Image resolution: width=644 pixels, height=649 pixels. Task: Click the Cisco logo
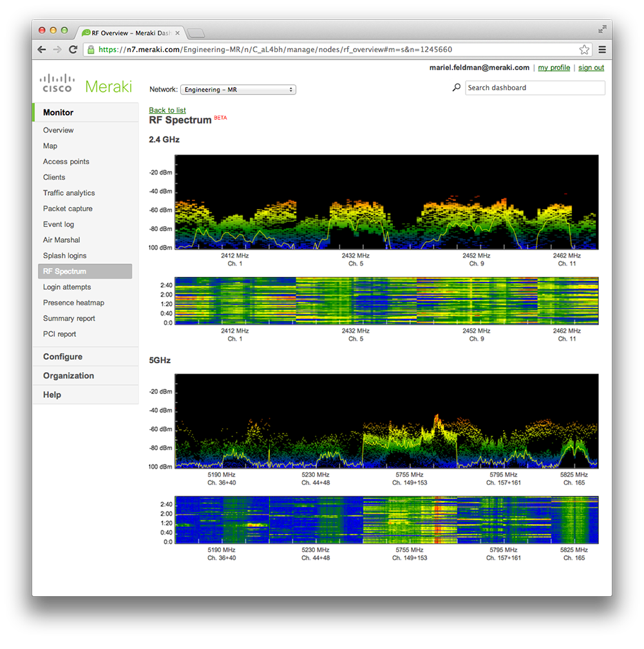57,83
